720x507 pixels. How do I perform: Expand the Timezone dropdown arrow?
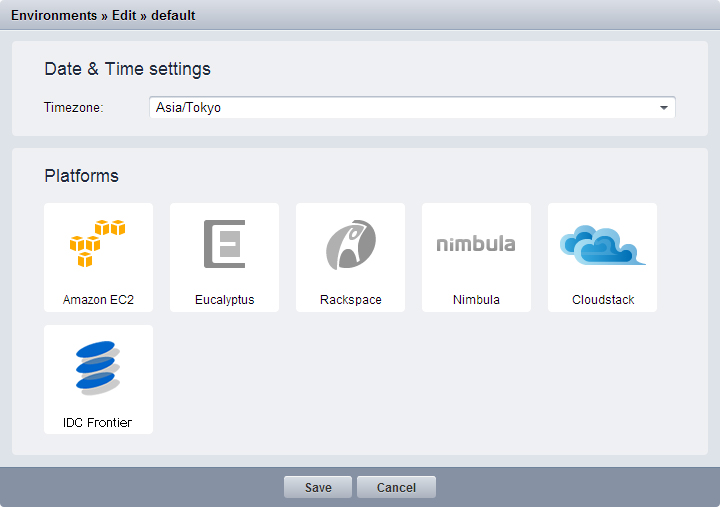(664, 107)
